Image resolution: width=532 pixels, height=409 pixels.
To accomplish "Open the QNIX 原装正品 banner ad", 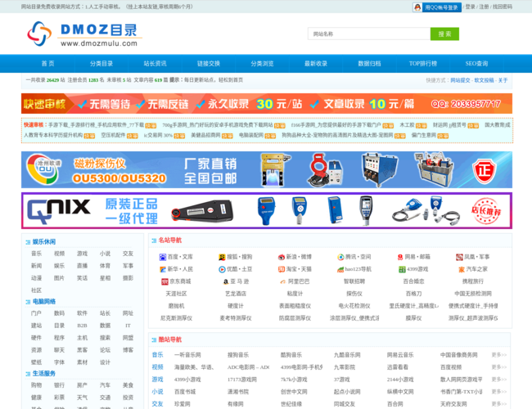I will (267, 210).
